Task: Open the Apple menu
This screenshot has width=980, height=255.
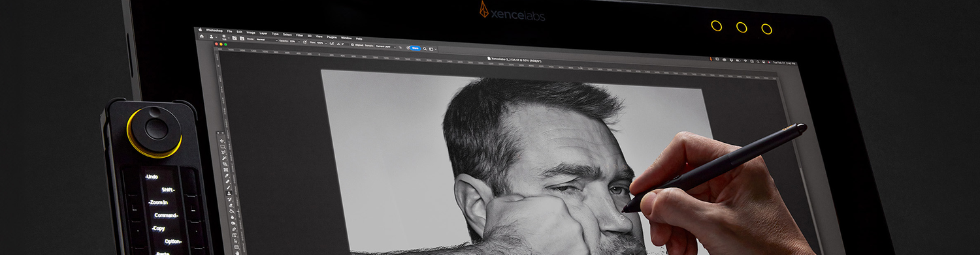Action: point(201,29)
